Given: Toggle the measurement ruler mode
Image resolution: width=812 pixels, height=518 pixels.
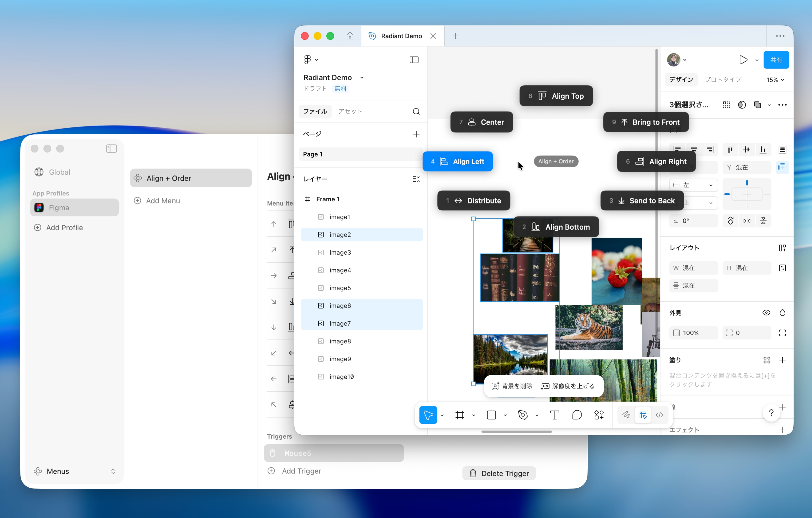Looking at the screenshot, I should 643,415.
